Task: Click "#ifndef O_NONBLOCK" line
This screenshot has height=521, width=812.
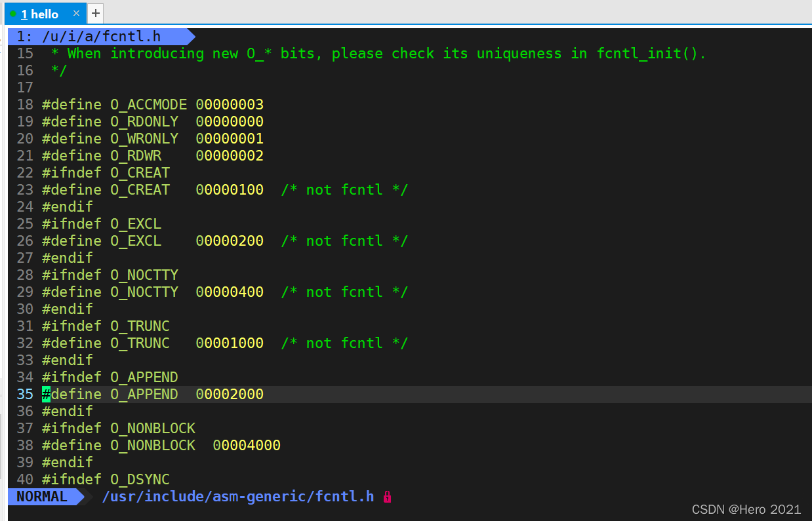Action: [119, 428]
